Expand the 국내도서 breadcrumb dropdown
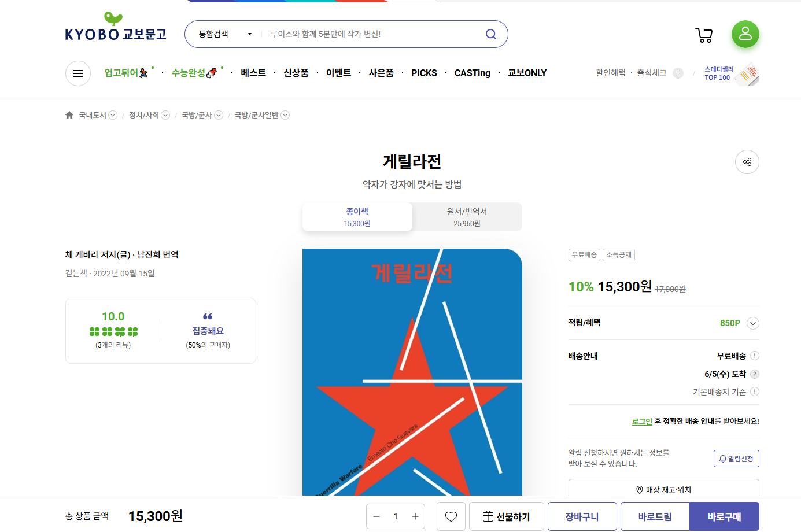The width and height of the screenshot is (801, 532). coord(113,115)
